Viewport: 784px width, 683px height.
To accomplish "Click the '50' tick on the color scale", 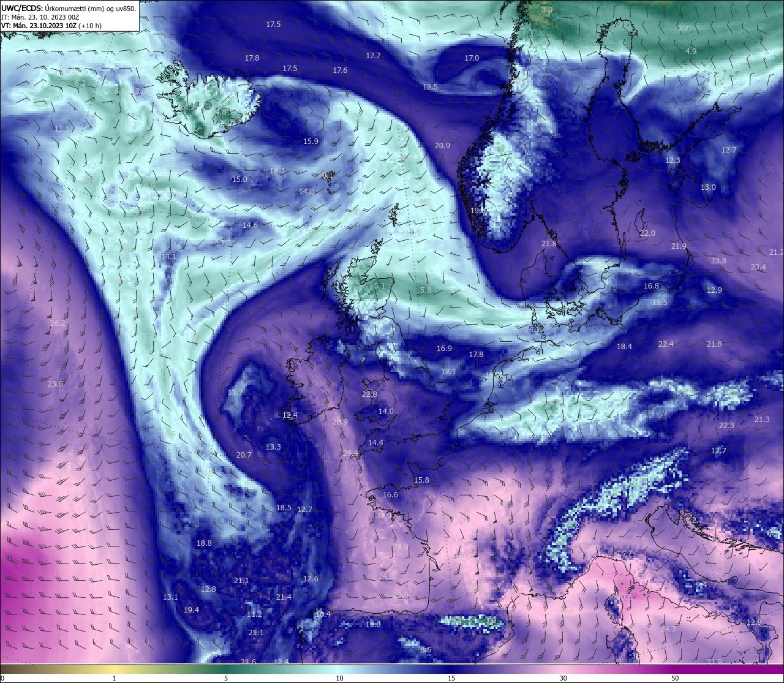I will click(675, 678).
